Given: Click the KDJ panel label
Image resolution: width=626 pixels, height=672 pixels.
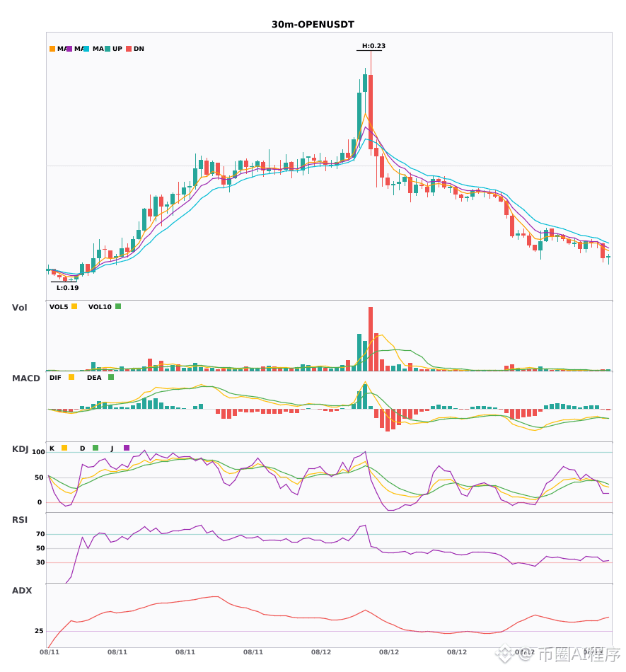Looking at the screenshot, I should (20, 449).
